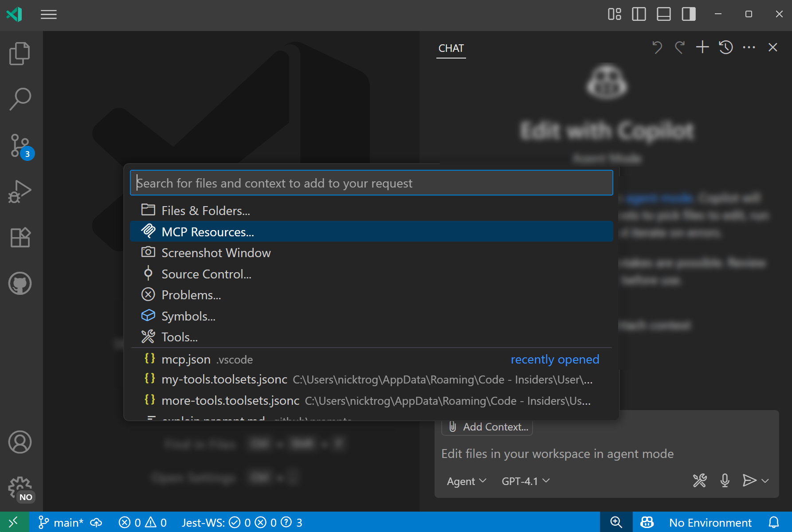Choose Screenshot Window option

216,253
